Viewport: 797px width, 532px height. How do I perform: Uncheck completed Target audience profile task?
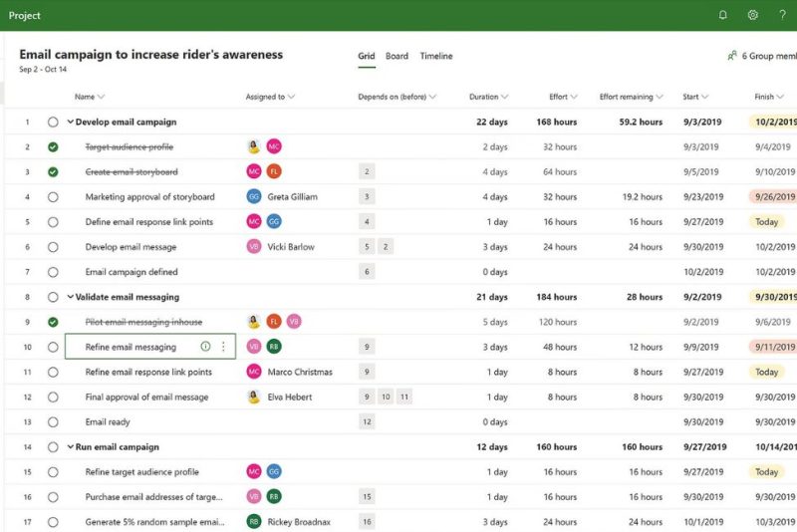point(53,147)
